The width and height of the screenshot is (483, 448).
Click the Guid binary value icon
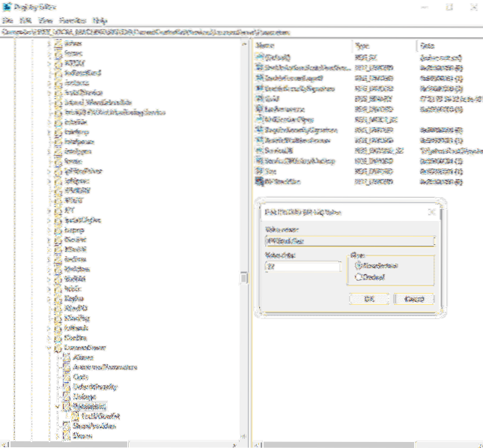tap(259, 98)
